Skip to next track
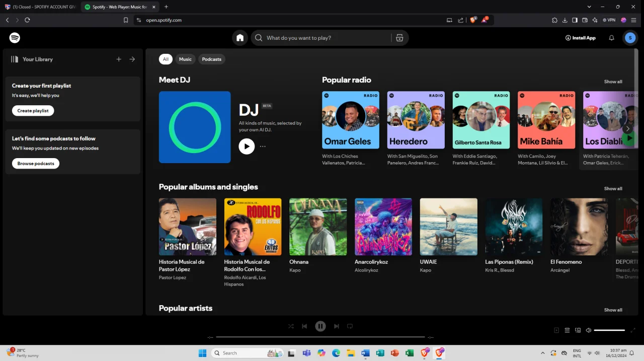The height and width of the screenshot is (361, 644). (337, 326)
